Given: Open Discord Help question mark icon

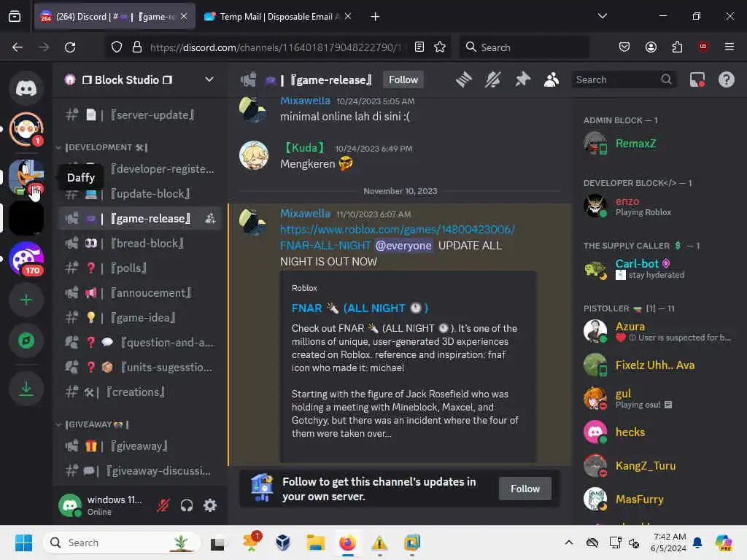Looking at the screenshot, I should coord(726,80).
